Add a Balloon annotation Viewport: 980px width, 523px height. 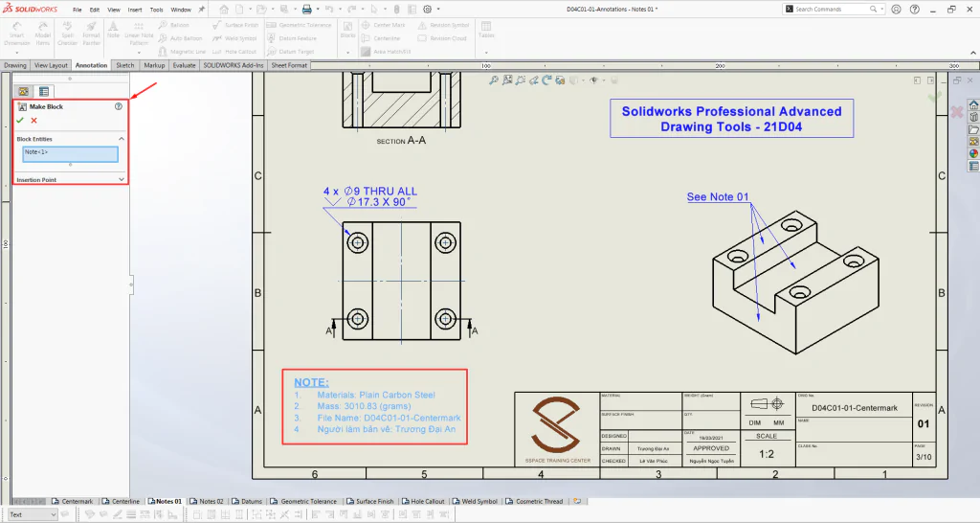coord(174,25)
